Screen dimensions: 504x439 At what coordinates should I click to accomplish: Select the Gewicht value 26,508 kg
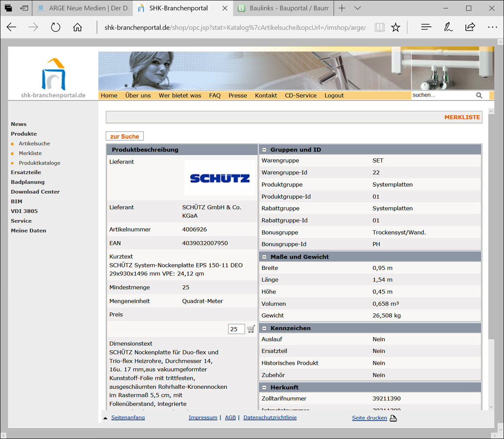click(386, 316)
